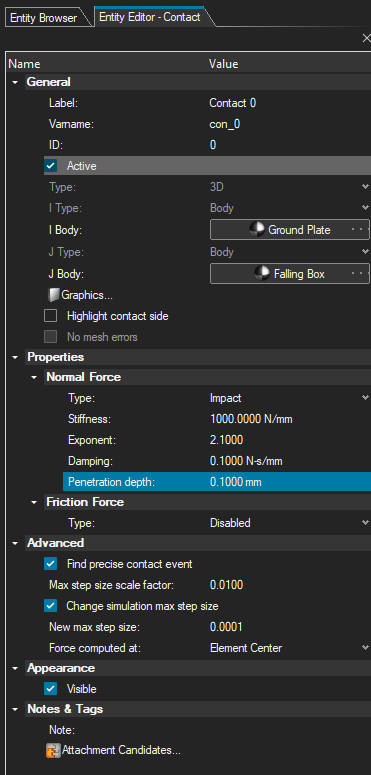Click the Name column header
371x775 pixels.
point(24,64)
